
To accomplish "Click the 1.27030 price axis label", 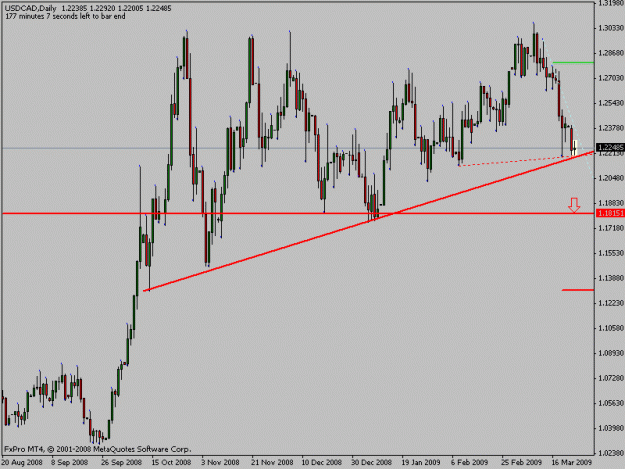I will coord(611,78).
